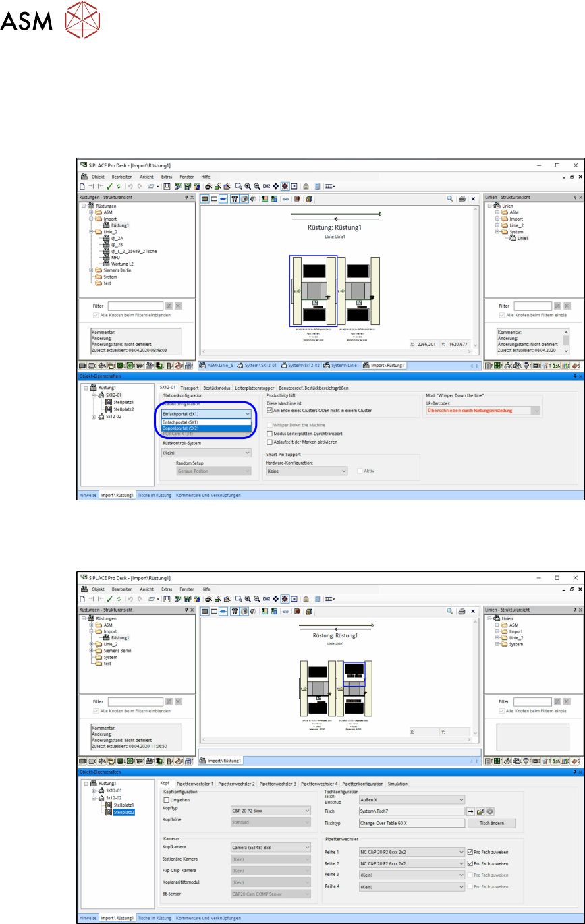Viewport: 585px width, 924px height.
Task: Click zoom out magnifier in upper window toolbar
Action: pos(257,186)
